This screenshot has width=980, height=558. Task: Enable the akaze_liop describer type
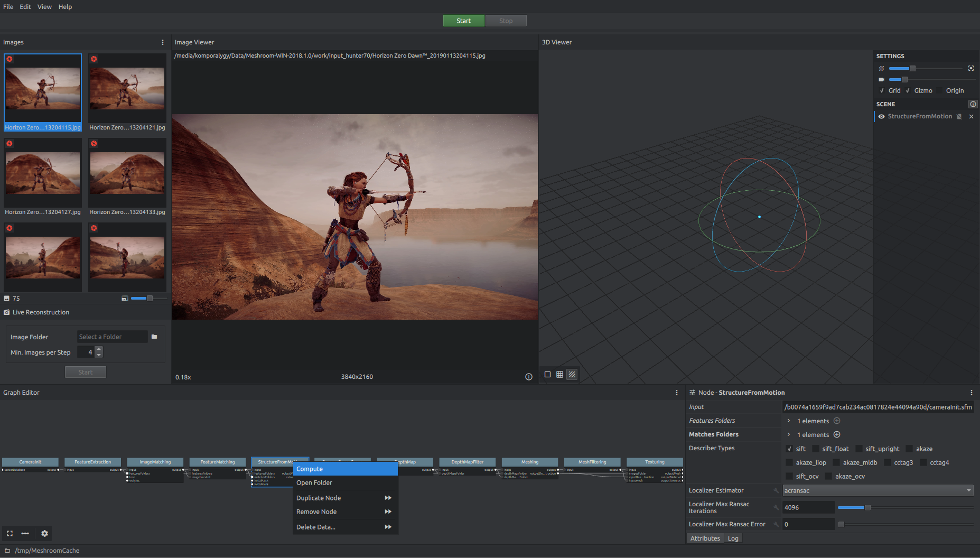click(789, 462)
